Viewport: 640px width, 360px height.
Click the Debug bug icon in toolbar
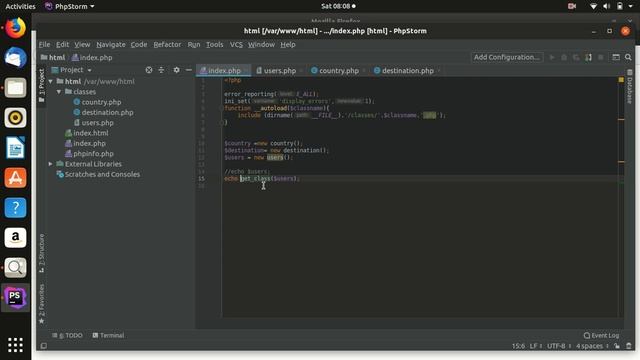[564, 58]
